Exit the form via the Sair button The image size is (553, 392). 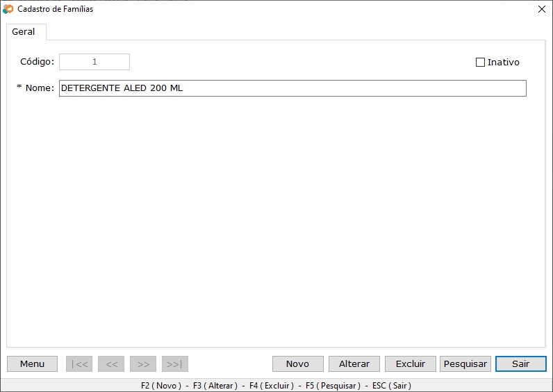pos(520,364)
